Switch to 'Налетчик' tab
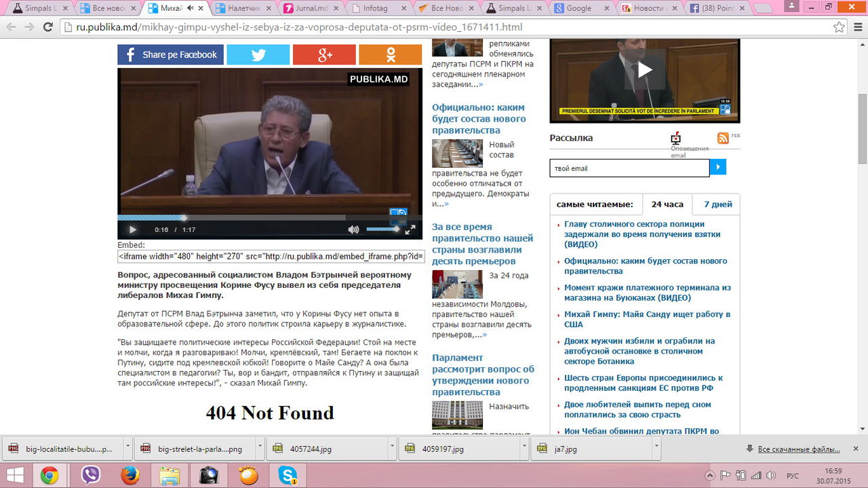868x488 pixels. coord(244,8)
